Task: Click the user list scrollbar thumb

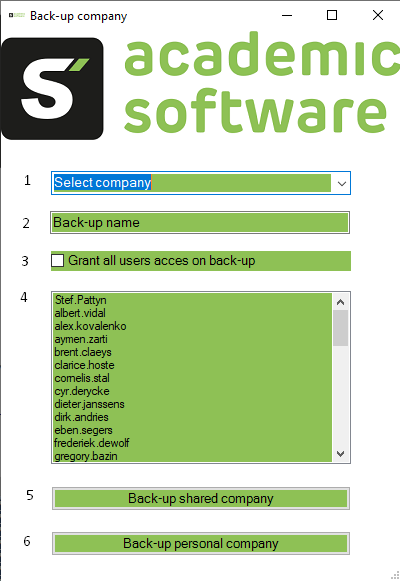Action: [341, 328]
